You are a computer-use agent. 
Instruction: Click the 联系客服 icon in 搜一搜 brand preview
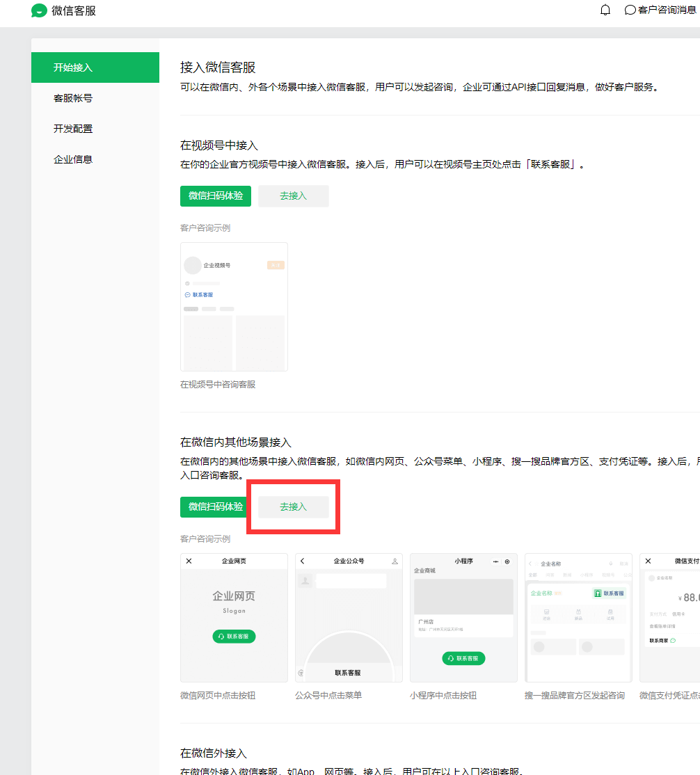click(609, 593)
